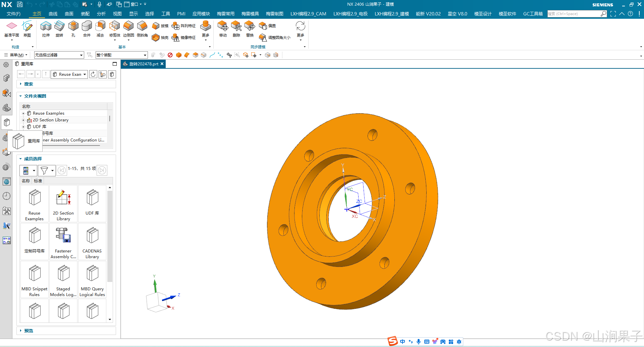The width and height of the screenshot is (644, 347).
Task: Select the 边倒圆 edge blend tool
Action: [x=128, y=29]
